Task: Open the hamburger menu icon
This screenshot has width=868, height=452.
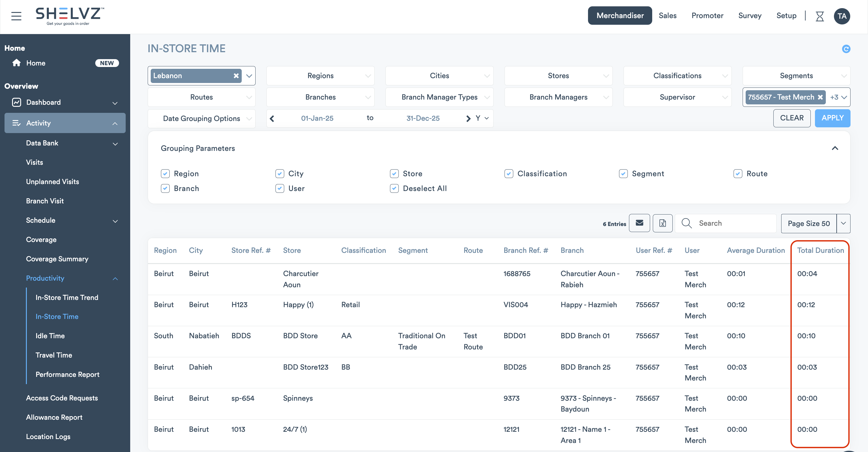Action: 16,16
